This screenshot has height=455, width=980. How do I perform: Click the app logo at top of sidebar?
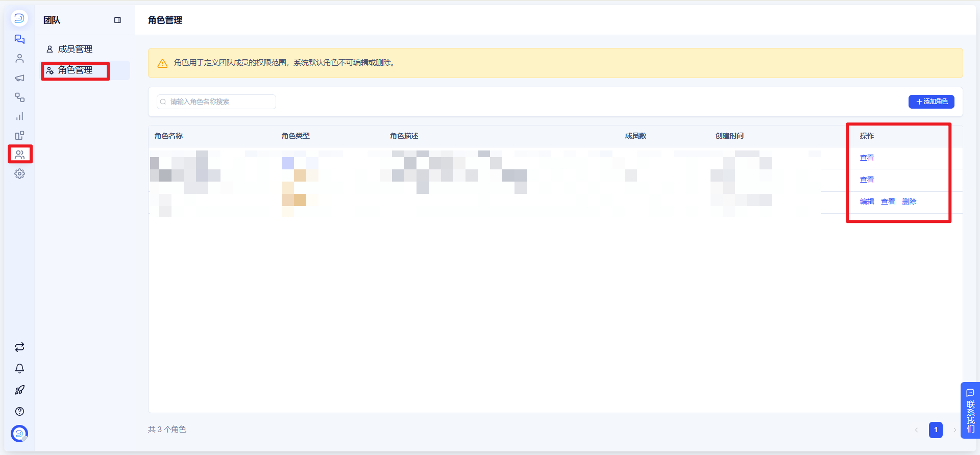[x=19, y=18]
